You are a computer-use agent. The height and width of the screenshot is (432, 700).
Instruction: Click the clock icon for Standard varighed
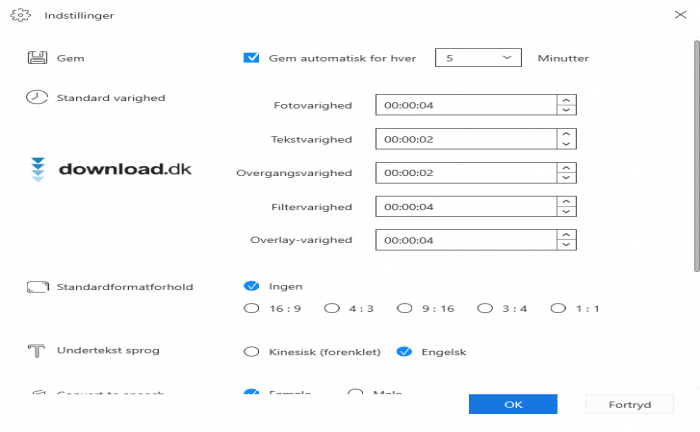coord(37,97)
